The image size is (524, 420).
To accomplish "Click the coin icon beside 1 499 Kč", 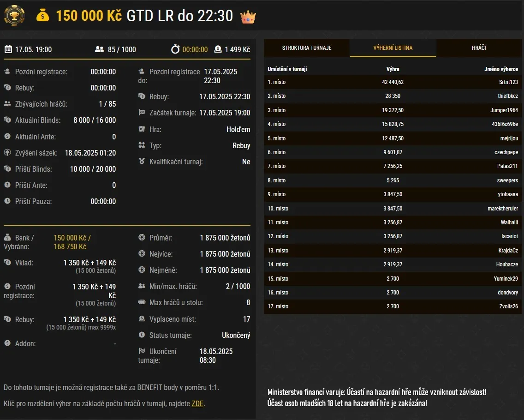I will coord(218,49).
